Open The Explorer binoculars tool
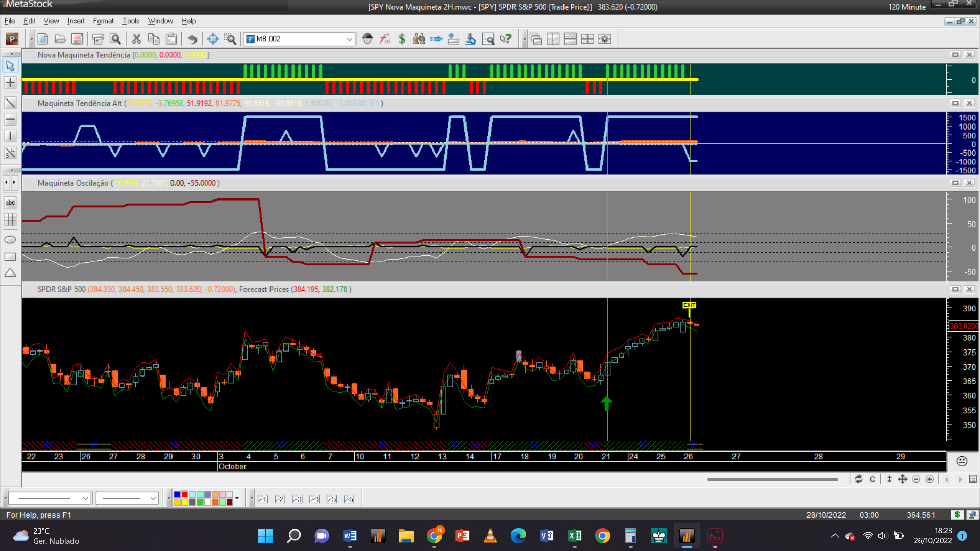The height and width of the screenshot is (551, 980). 419,39
